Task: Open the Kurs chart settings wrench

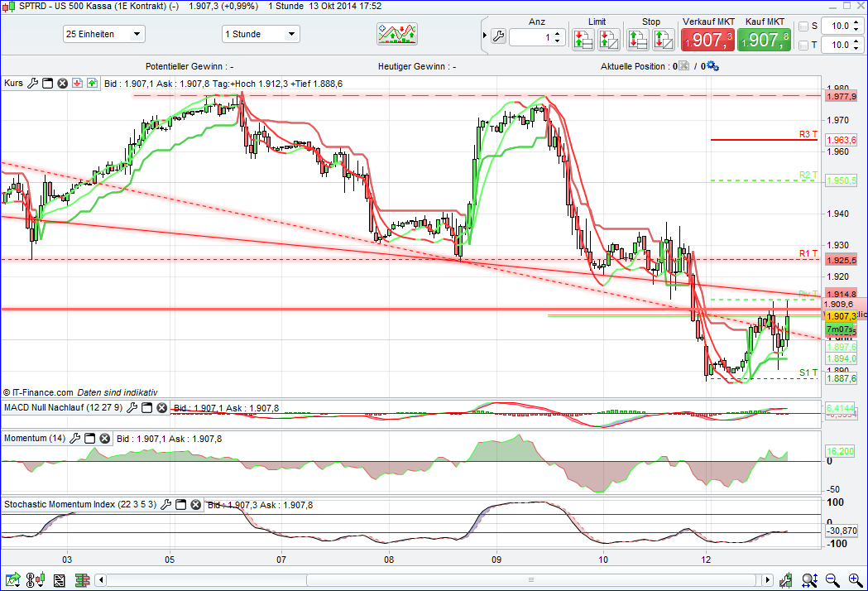Action: (33, 83)
